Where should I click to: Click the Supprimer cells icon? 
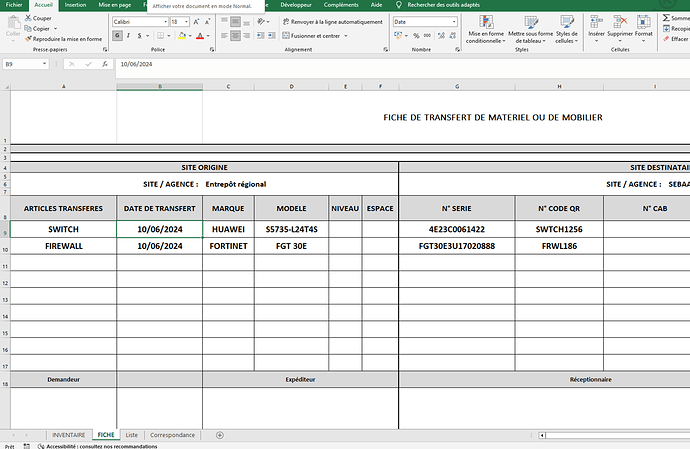[x=620, y=22]
